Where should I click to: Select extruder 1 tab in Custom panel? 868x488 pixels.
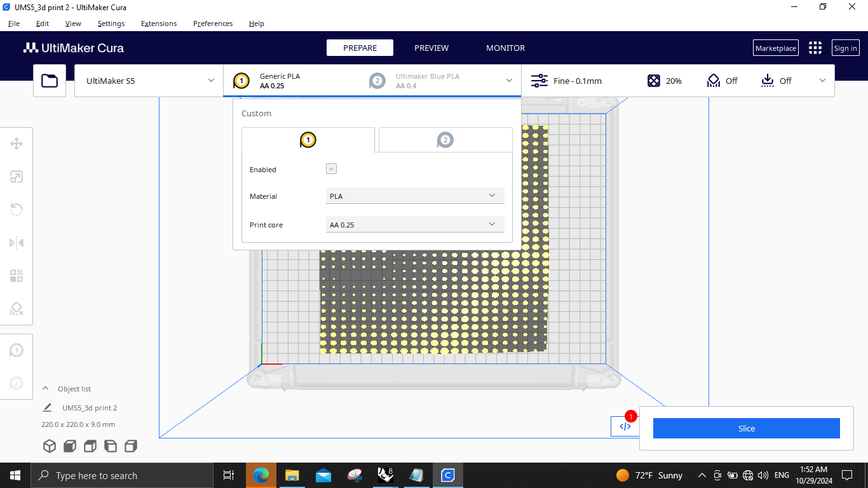(308, 140)
